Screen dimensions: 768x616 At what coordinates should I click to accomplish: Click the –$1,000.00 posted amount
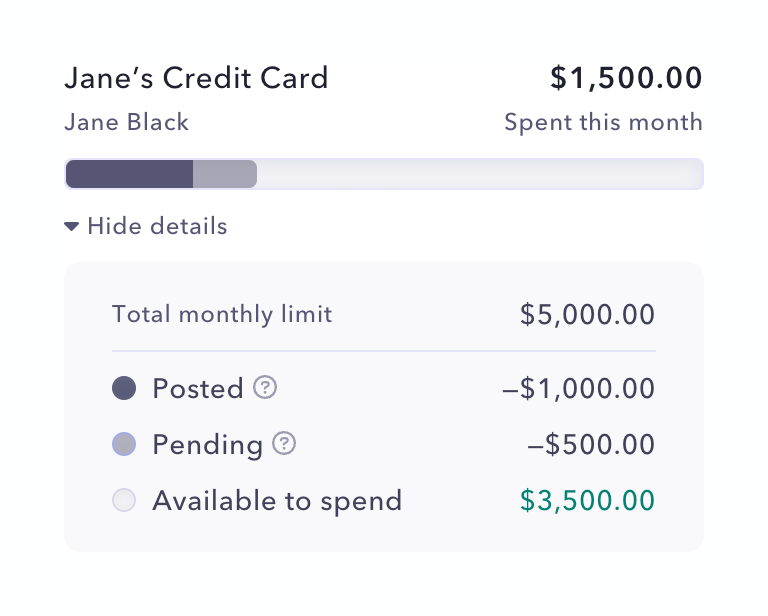click(578, 389)
